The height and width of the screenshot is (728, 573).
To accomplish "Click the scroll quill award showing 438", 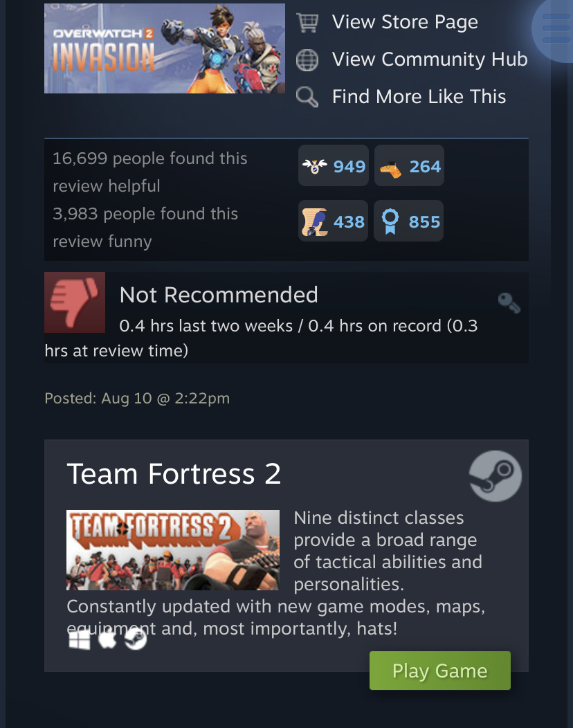I will point(334,221).
